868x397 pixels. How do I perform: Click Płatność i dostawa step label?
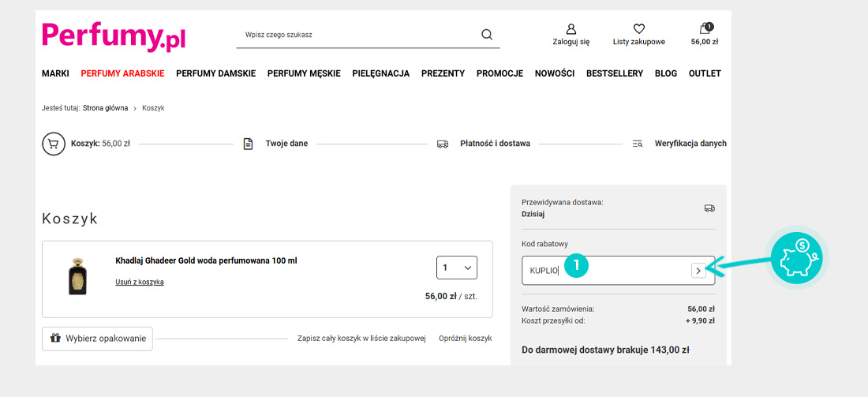[x=495, y=144]
